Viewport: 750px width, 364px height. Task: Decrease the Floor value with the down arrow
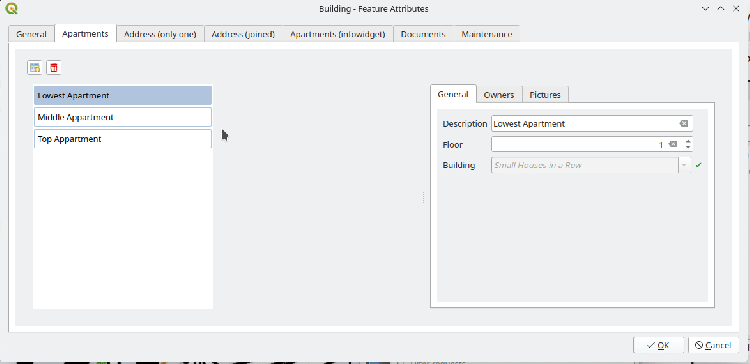coord(688,147)
